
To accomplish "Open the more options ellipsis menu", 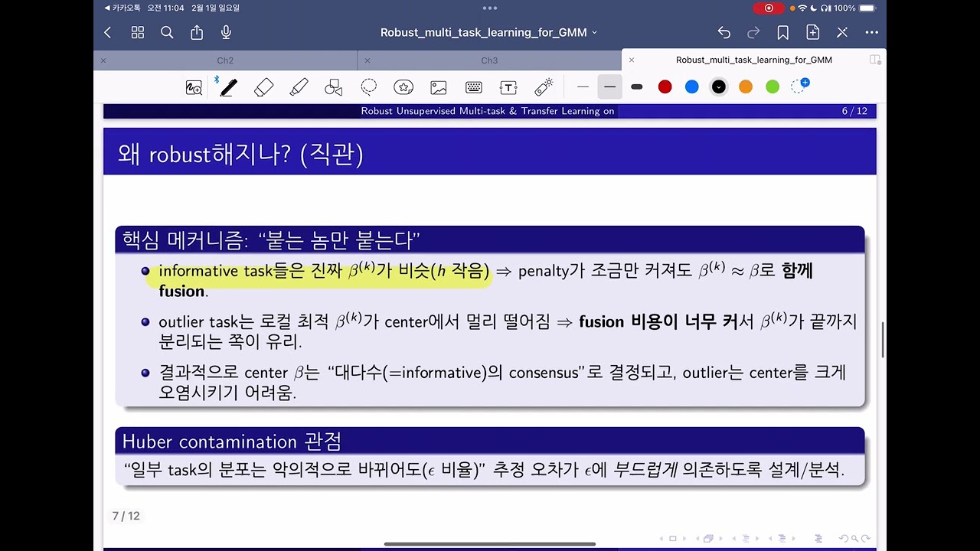I will 871,33.
